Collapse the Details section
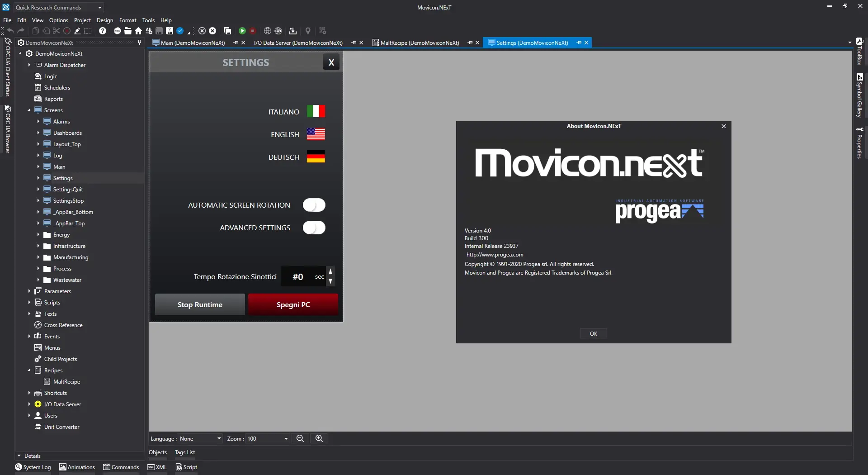 tap(19, 456)
